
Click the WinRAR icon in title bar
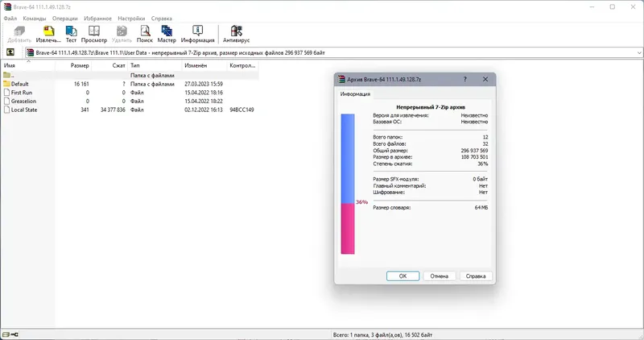[7, 6]
